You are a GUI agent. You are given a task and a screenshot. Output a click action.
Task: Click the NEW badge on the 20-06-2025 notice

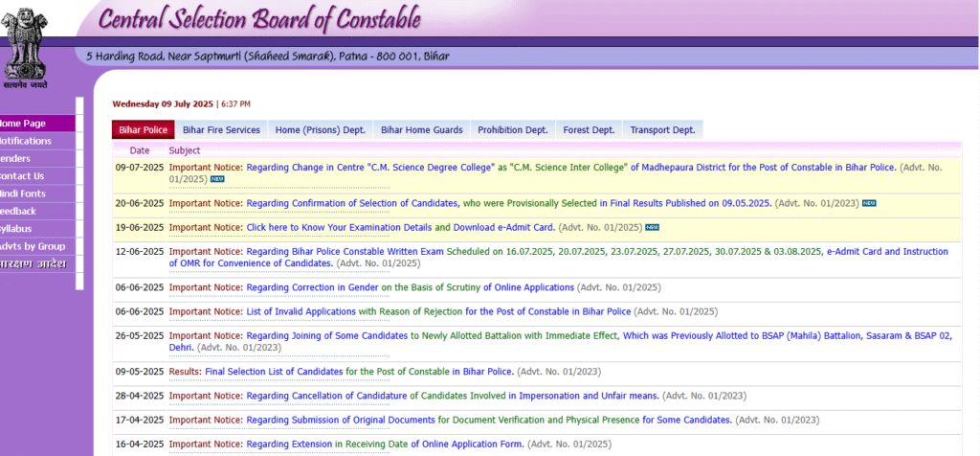[x=869, y=203]
